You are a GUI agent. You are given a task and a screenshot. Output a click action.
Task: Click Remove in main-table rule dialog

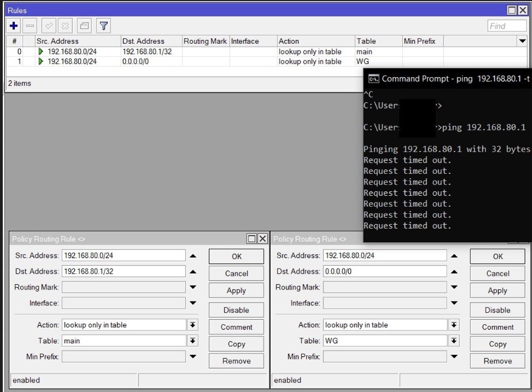pos(236,361)
